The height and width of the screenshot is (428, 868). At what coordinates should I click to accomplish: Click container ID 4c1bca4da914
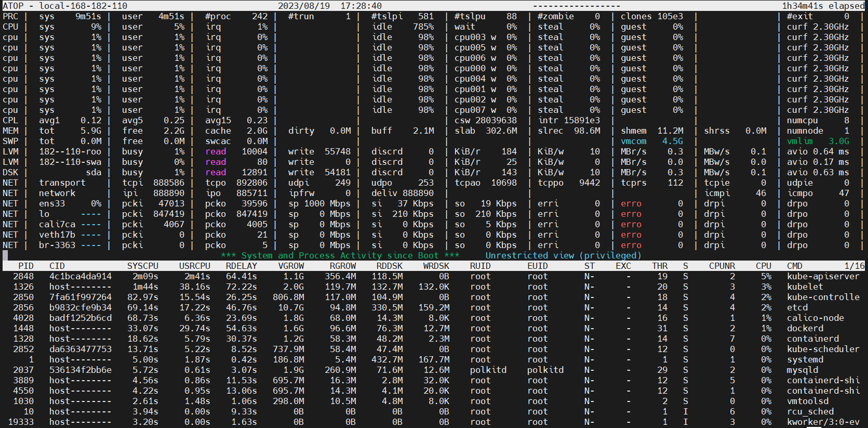[81, 276]
